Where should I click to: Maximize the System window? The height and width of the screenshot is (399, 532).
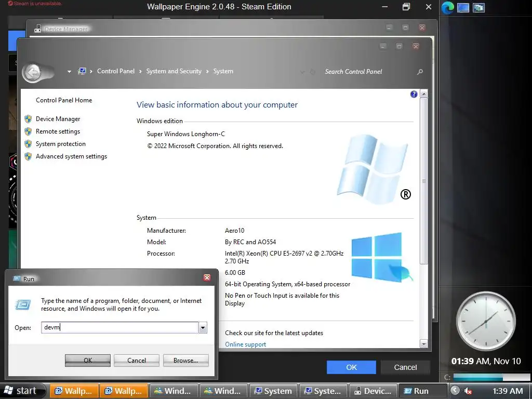point(400,46)
